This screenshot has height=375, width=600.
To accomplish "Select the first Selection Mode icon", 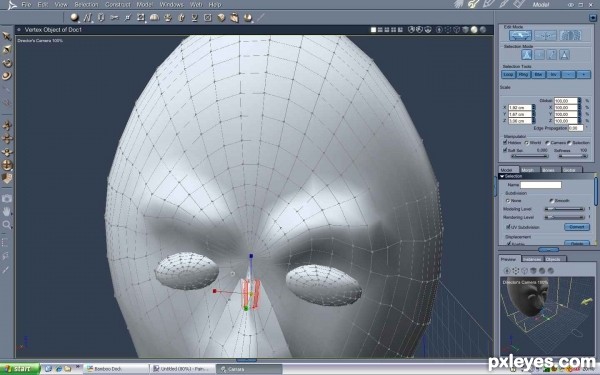I will click(527, 55).
